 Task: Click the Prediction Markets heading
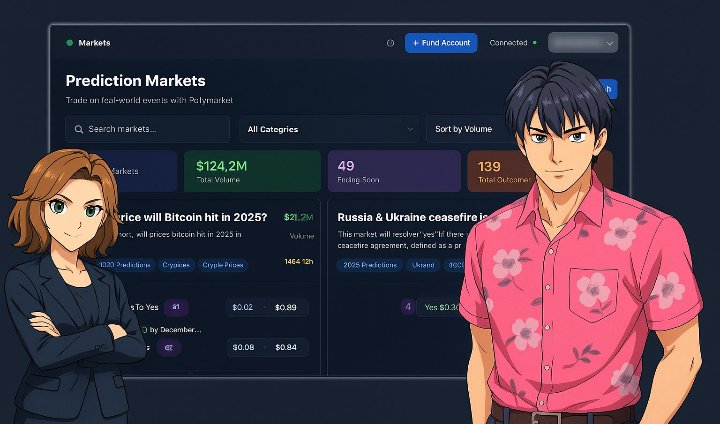135,81
